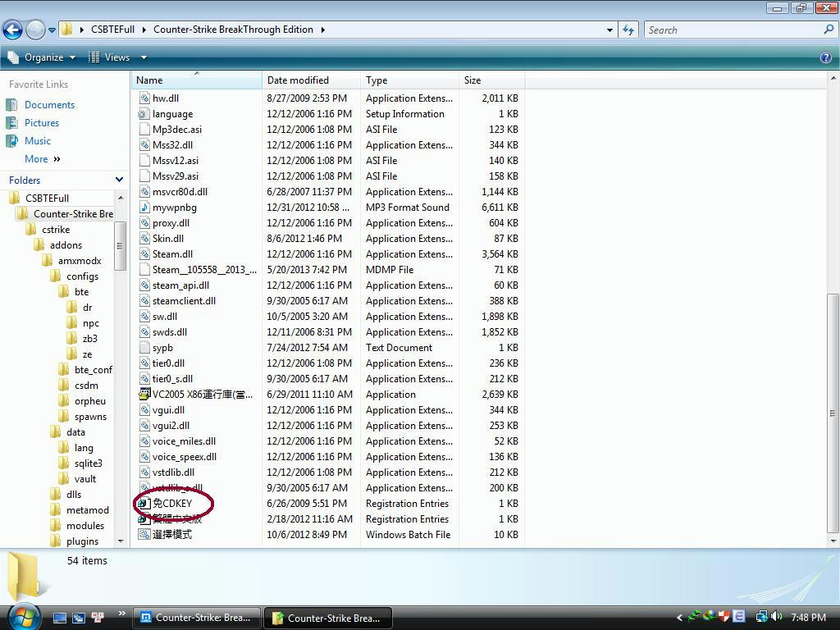The width and height of the screenshot is (840, 630).
Task: Show More favorite links
Action: [x=43, y=159]
